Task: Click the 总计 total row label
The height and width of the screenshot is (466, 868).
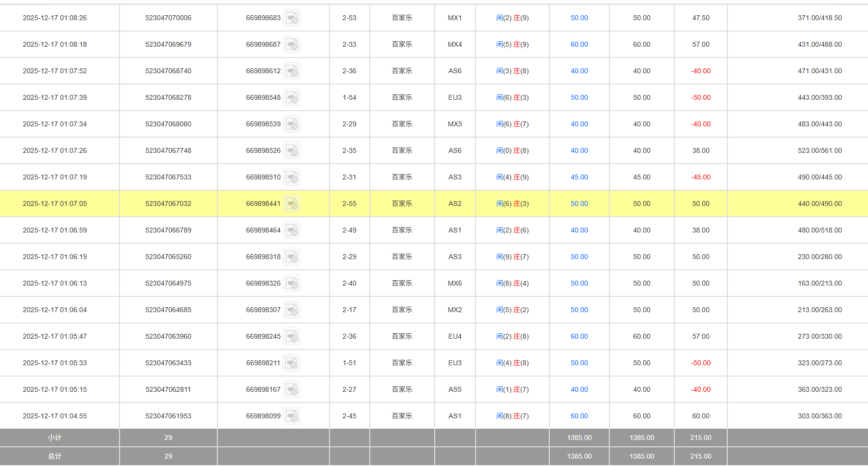Action: pos(55,456)
